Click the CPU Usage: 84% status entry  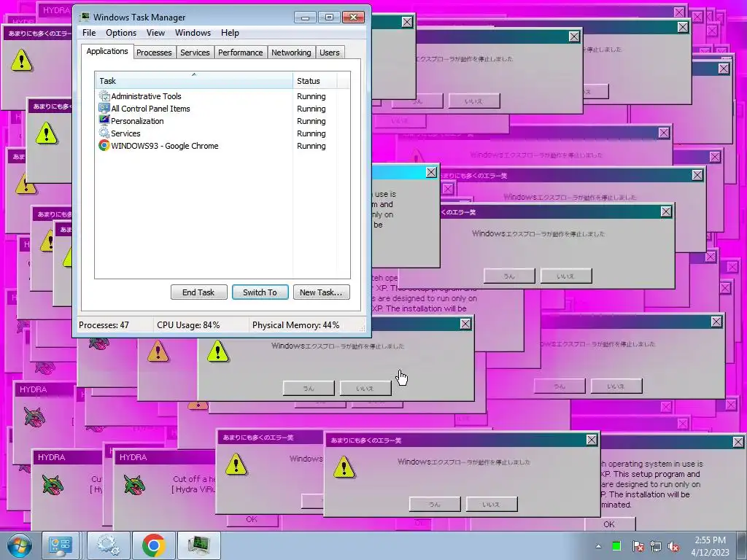(x=188, y=325)
